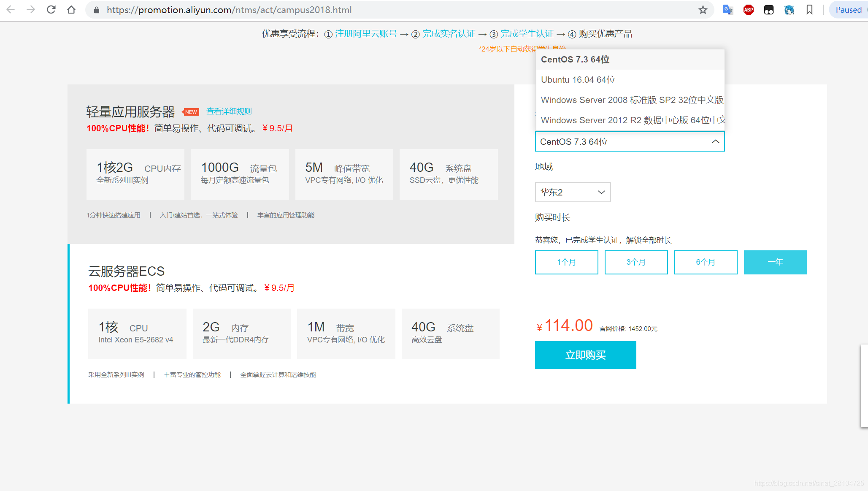Open the 注册阿里云账号 link
This screenshot has height=491, width=868.
[366, 34]
